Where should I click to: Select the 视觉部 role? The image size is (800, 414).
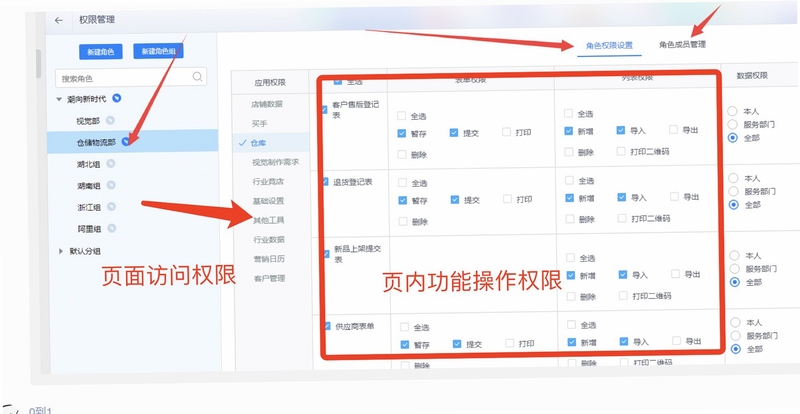[x=88, y=121]
